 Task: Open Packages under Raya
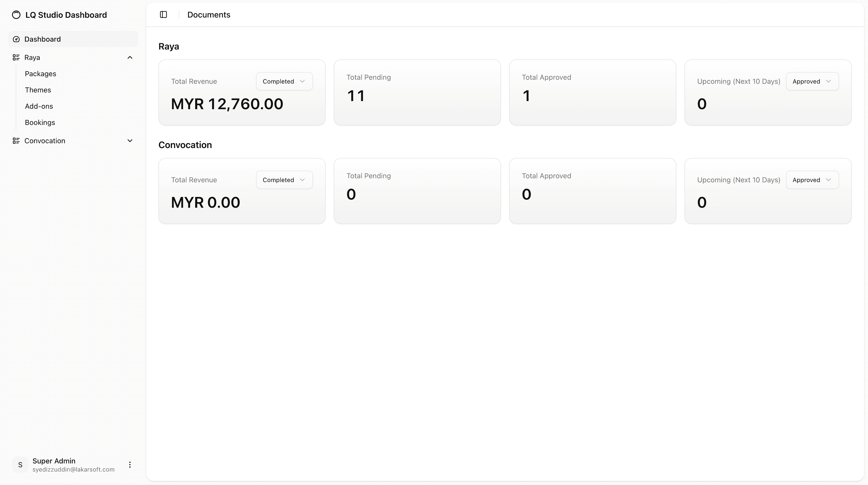[40, 74]
